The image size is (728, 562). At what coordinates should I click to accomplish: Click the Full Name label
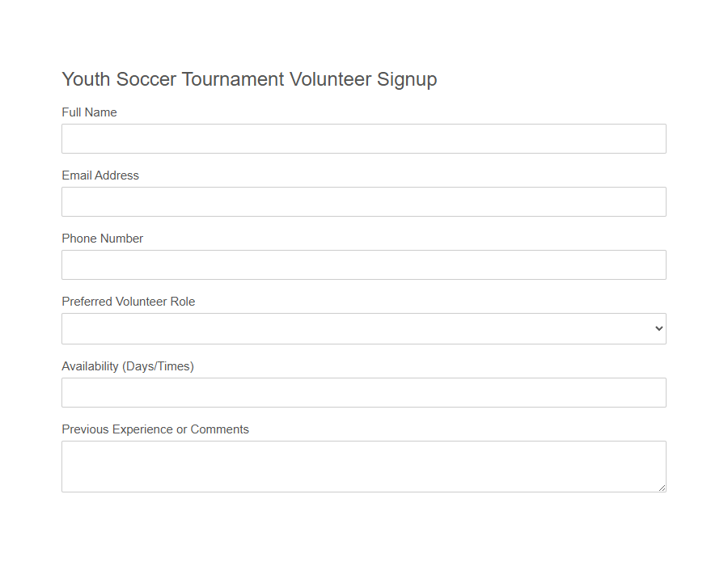coord(89,112)
